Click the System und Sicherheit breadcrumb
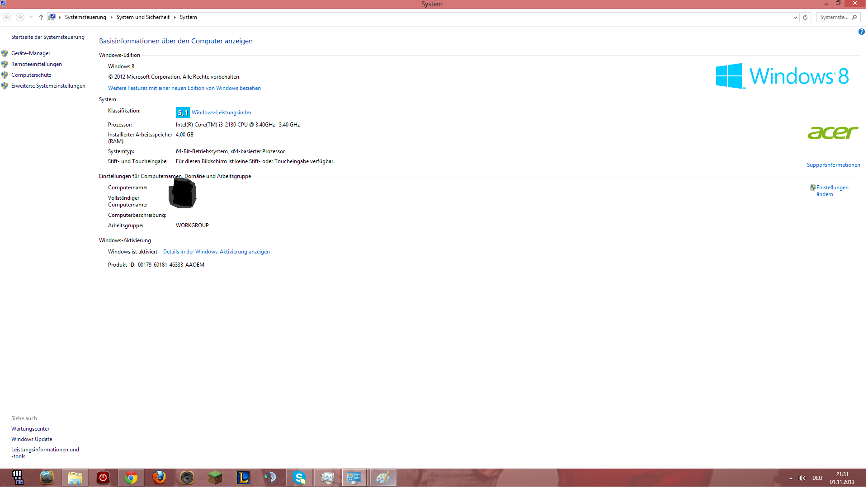This screenshot has height=488, width=868. [143, 17]
